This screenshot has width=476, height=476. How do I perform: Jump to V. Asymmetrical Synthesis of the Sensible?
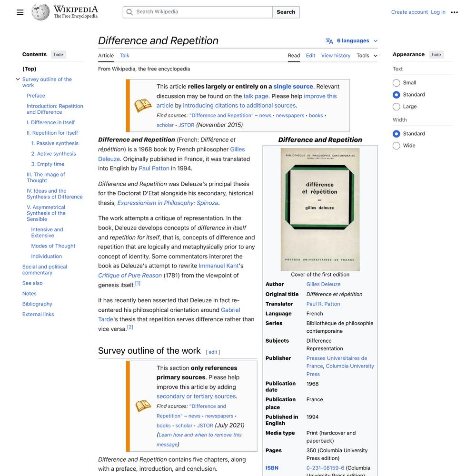(46, 213)
